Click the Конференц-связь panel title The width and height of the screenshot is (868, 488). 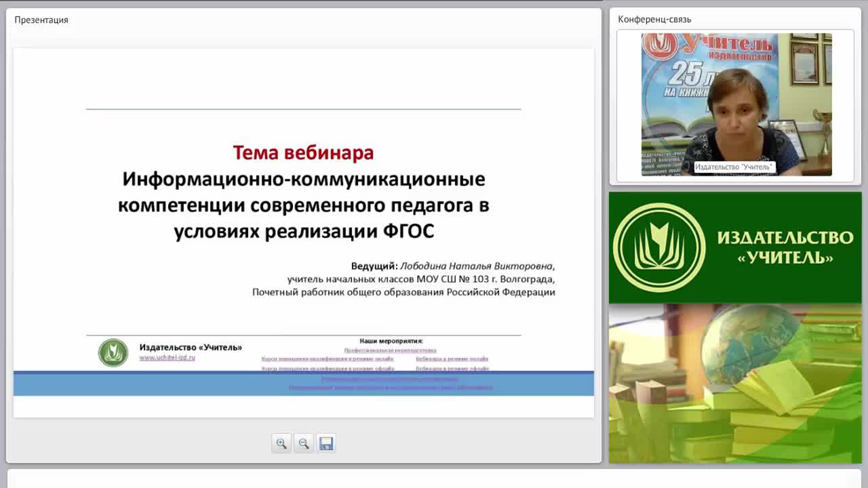654,20
